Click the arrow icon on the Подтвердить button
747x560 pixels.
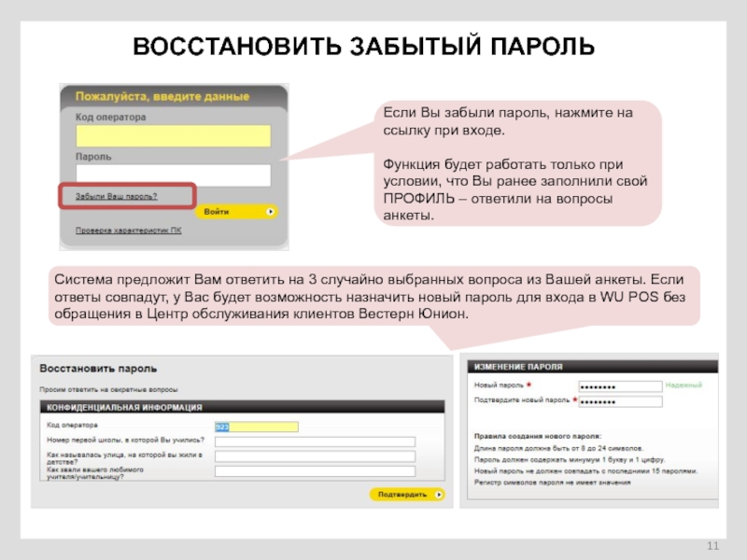pos(435,494)
